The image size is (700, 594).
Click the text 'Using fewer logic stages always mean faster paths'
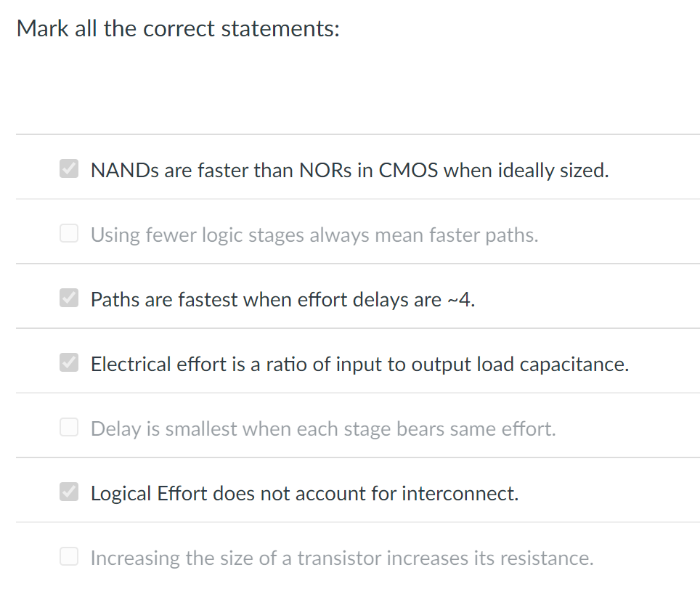(x=315, y=235)
